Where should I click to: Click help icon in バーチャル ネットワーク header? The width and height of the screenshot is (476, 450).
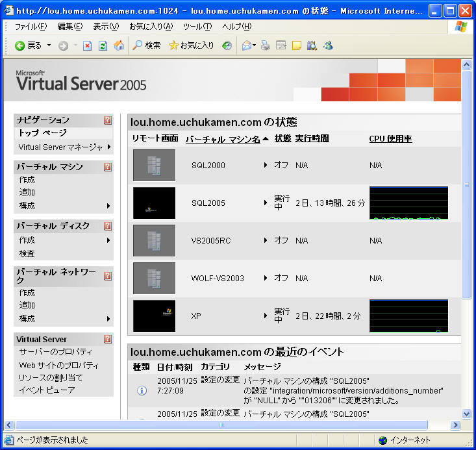(108, 276)
